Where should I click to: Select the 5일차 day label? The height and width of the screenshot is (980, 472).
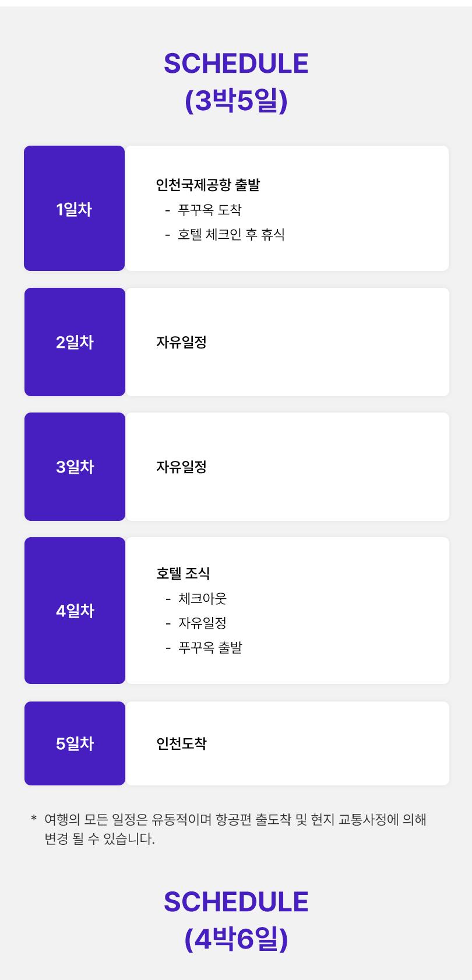(75, 743)
